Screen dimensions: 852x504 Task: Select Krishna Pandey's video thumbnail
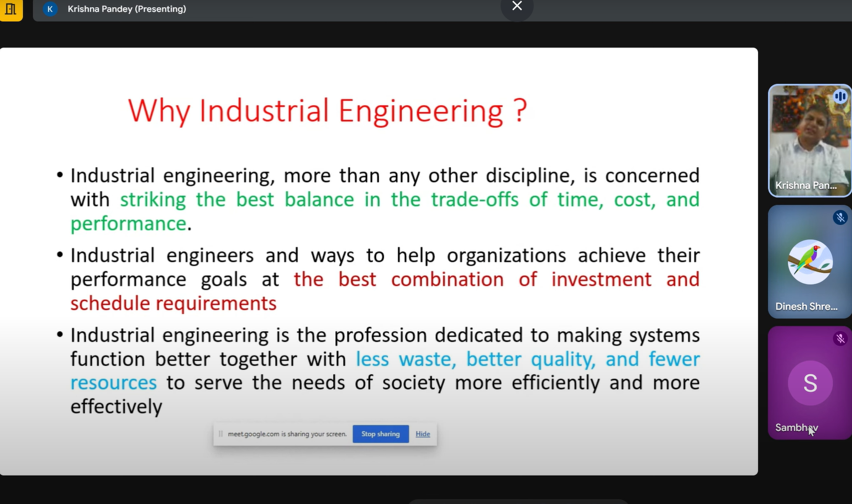(x=809, y=141)
